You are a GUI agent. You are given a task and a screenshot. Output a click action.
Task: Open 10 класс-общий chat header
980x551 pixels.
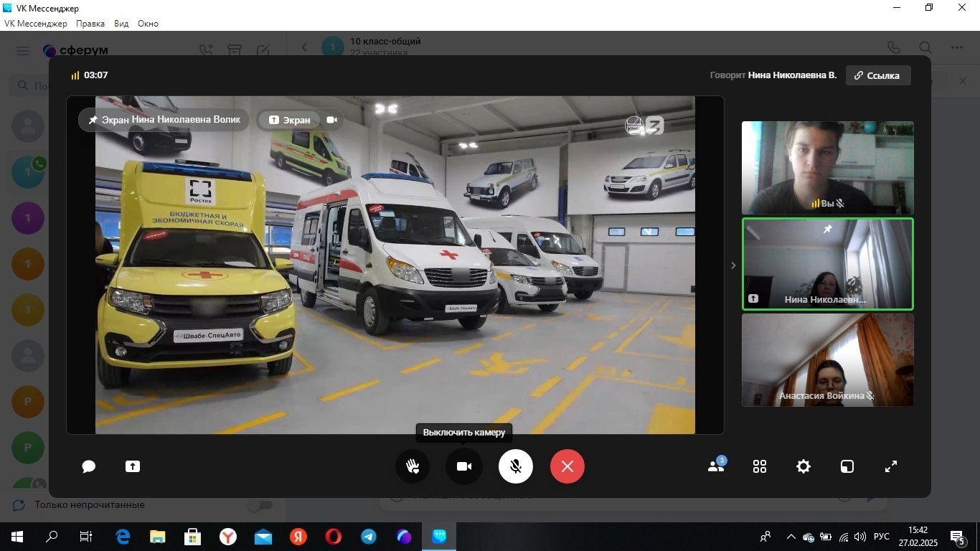pyautogui.click(x=385, y=47)
